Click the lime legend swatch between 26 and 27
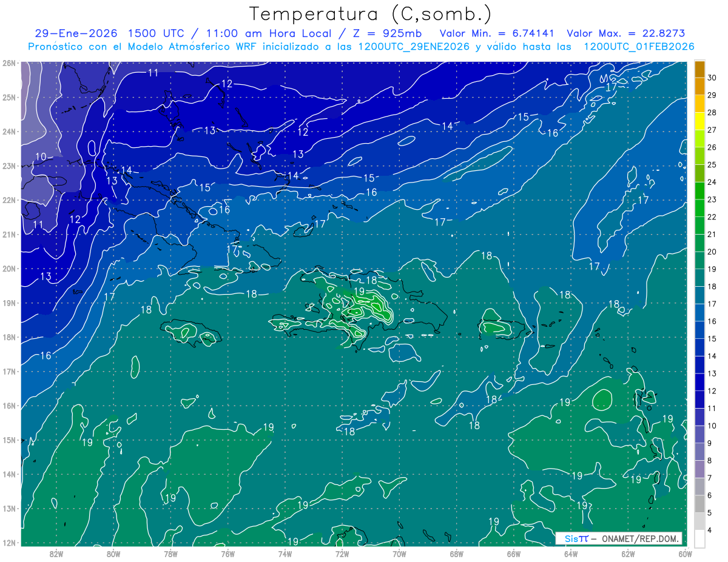This screenshot has height=562, width=728. click(699, 138)
